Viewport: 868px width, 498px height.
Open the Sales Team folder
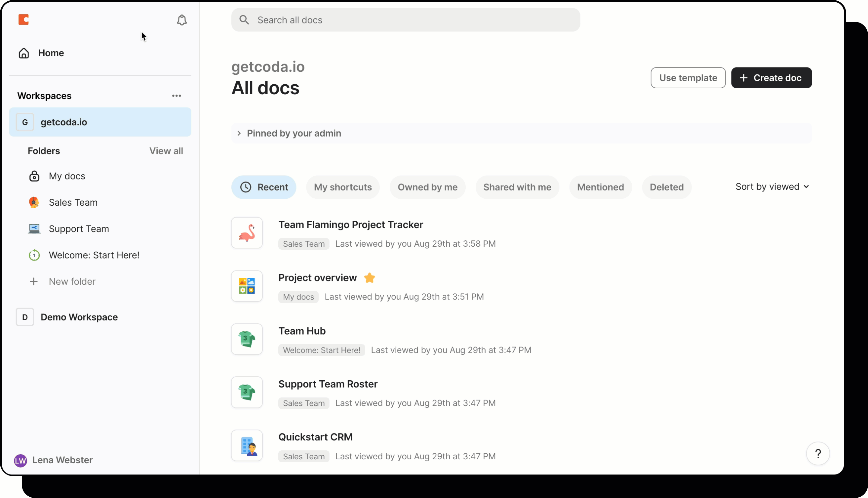[x=73, y=202]
